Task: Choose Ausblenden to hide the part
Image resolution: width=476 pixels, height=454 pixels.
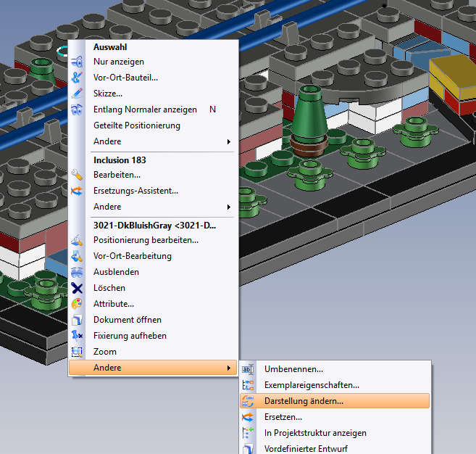Action: pos(153,272)
